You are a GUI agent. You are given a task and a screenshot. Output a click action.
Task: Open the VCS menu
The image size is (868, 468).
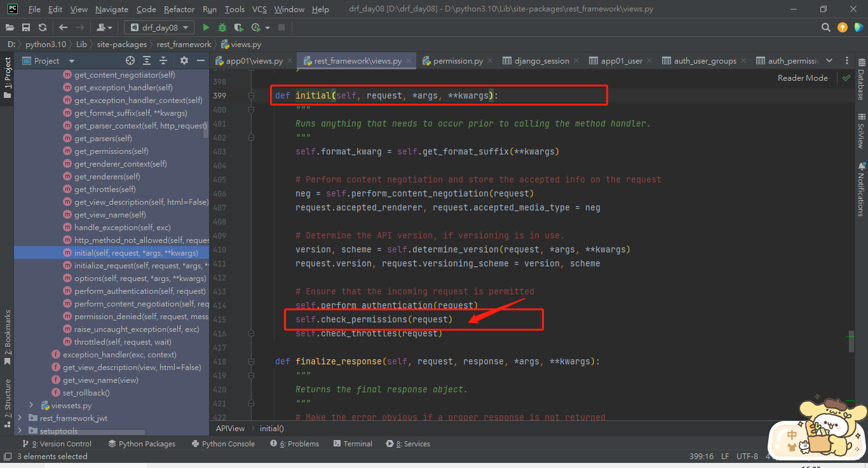[259, 9]
